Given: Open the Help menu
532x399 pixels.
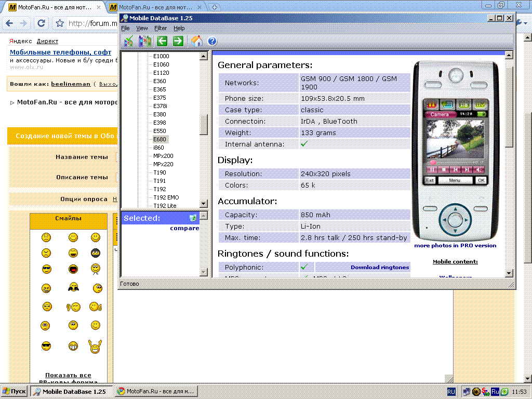Looking at the screenshot, I should (179, 28).
